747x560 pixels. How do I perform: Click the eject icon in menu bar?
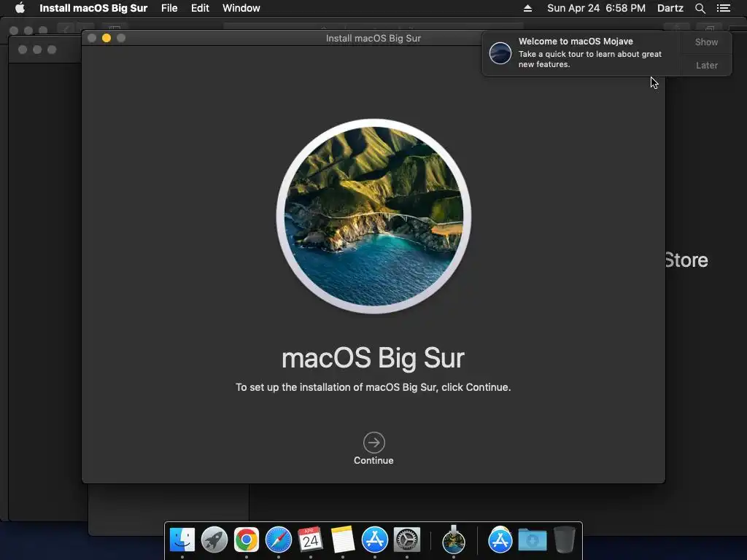point(527,8)
